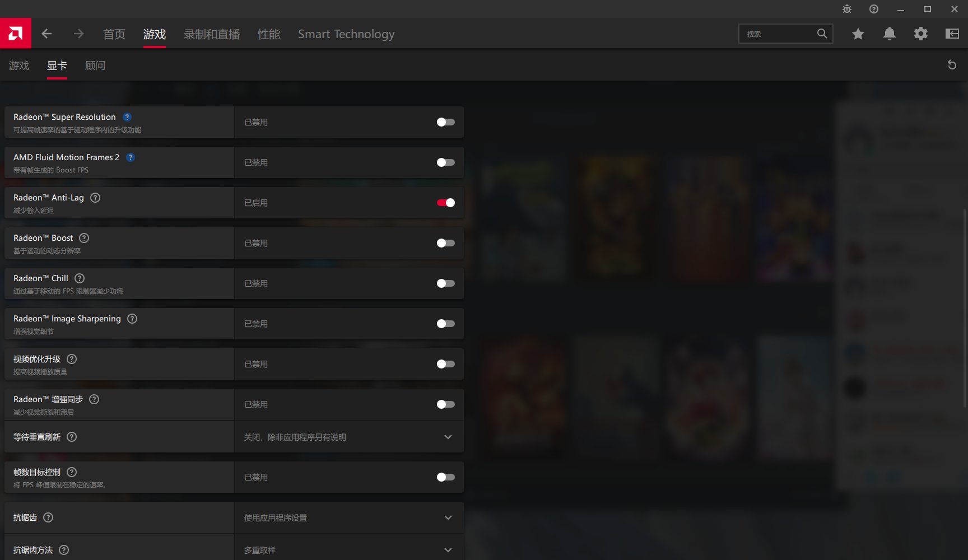The width and height of the screenshot is (968, 560).
Task: Click the Radeon Anti-Lag 已启用 status text
Action: [x=256, y=203]
